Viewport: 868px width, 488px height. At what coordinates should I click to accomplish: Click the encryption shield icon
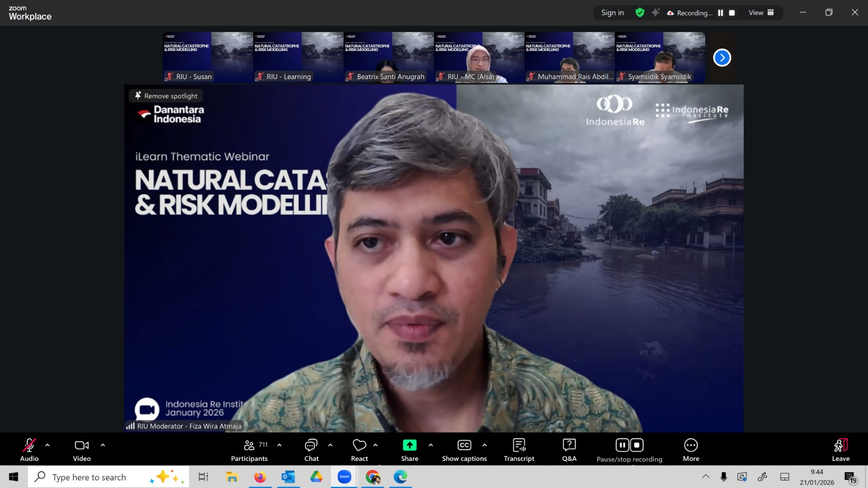640,12
